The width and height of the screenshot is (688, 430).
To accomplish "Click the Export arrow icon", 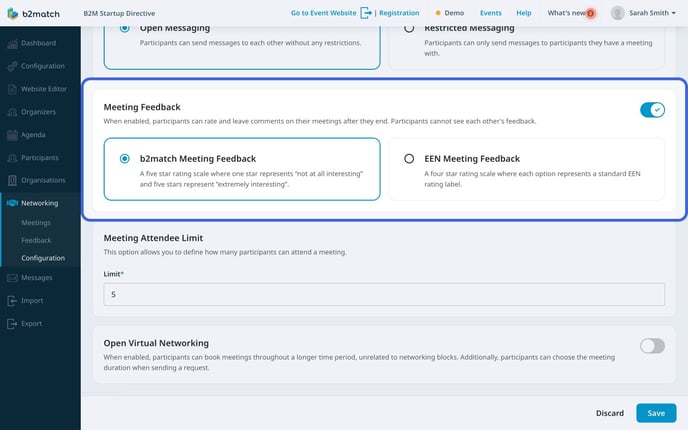I will coord(12,323).
